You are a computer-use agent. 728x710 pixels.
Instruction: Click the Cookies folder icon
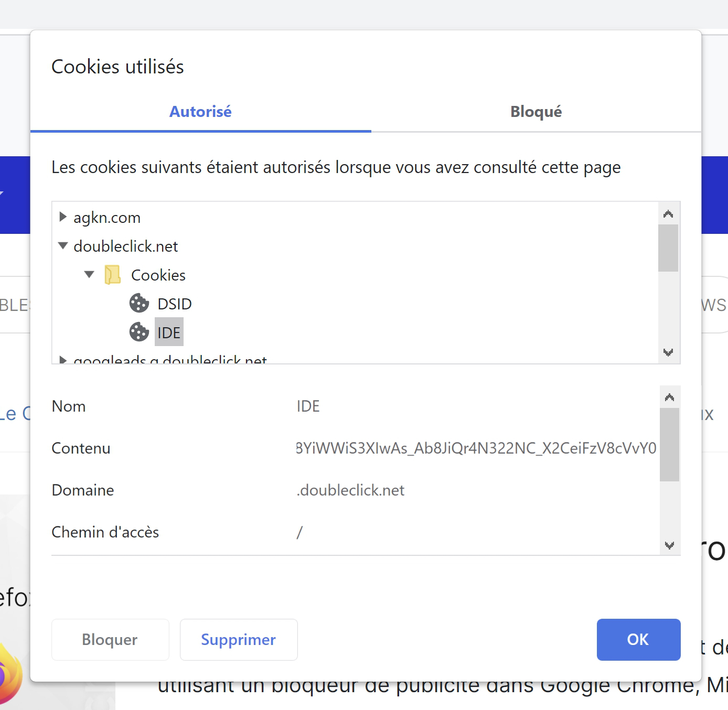click(x=112, y=275)
